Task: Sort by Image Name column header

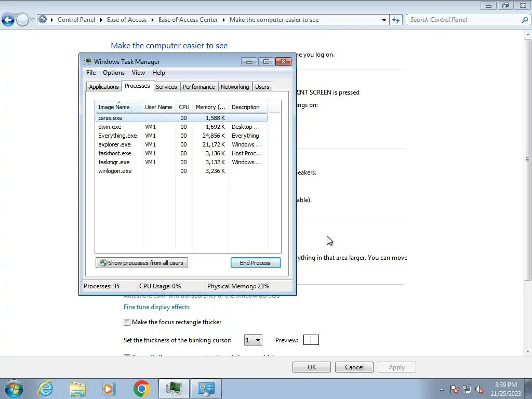Action: coord(118,107)
